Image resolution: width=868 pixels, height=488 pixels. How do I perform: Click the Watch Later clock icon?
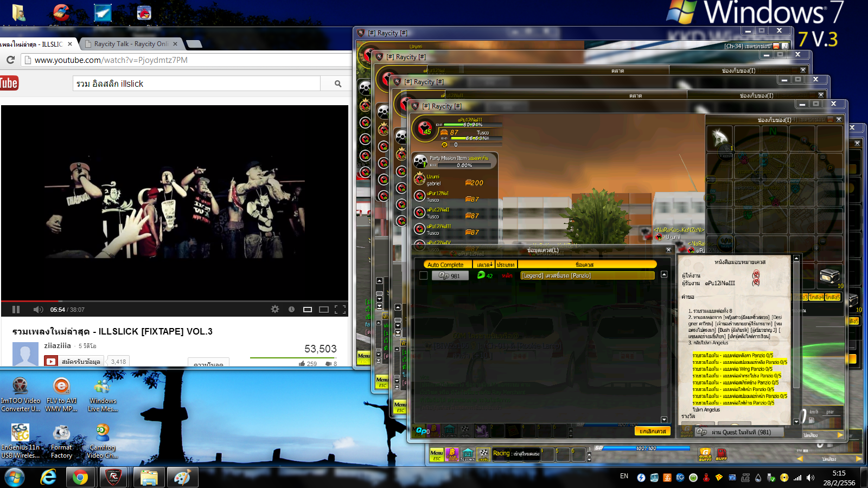pyautogui.click(x=291, y=309)
